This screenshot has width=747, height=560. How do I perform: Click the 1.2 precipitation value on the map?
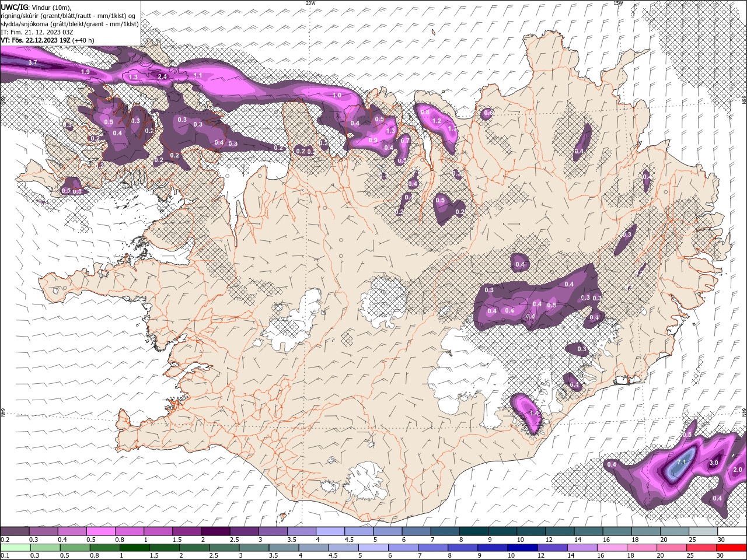click(x=436, y=121)
